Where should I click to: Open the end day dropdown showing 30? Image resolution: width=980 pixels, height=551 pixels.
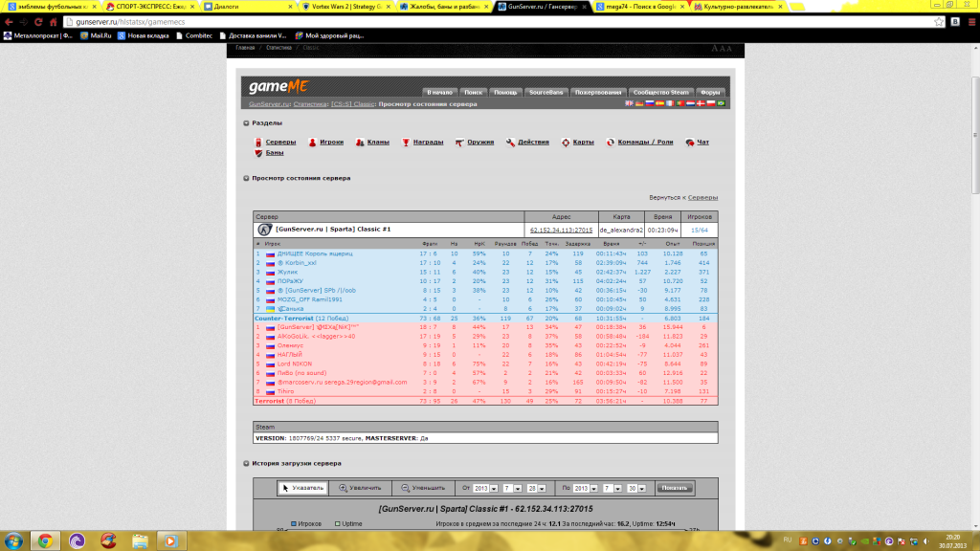640,488
